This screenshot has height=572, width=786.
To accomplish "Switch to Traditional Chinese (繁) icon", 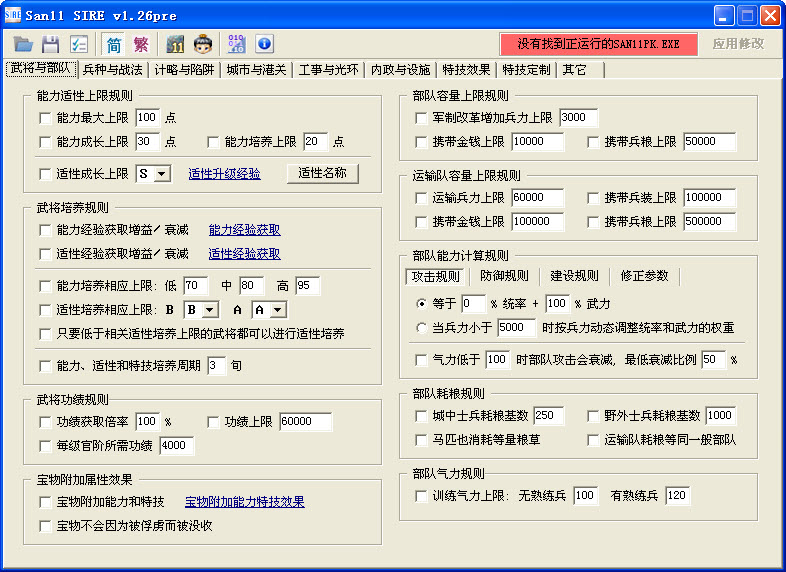I will (x=141, y=44).
